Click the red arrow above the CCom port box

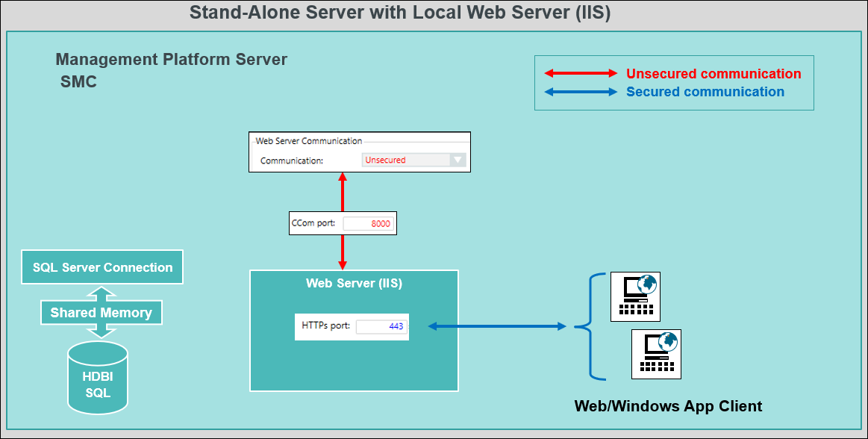tap(343, 193)
